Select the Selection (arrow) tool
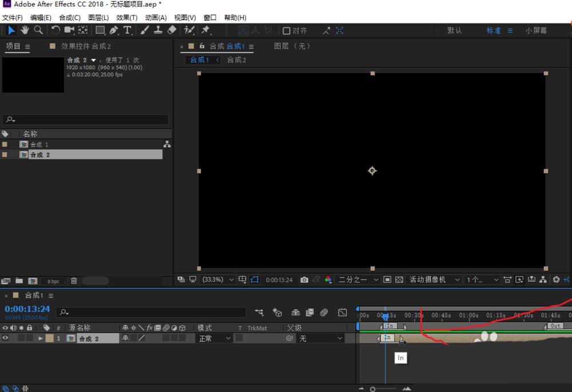This screenshot has width=572, height=392. pos(11,30)
